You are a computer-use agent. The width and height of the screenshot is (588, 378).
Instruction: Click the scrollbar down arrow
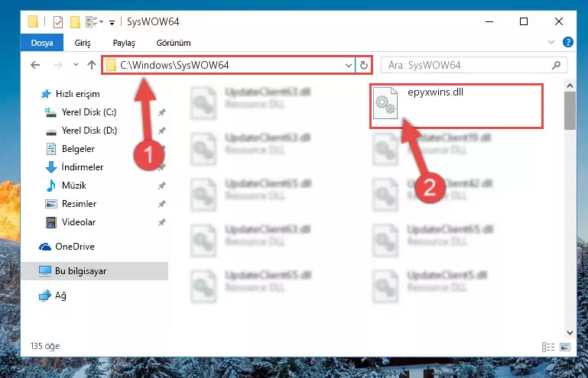570,333
